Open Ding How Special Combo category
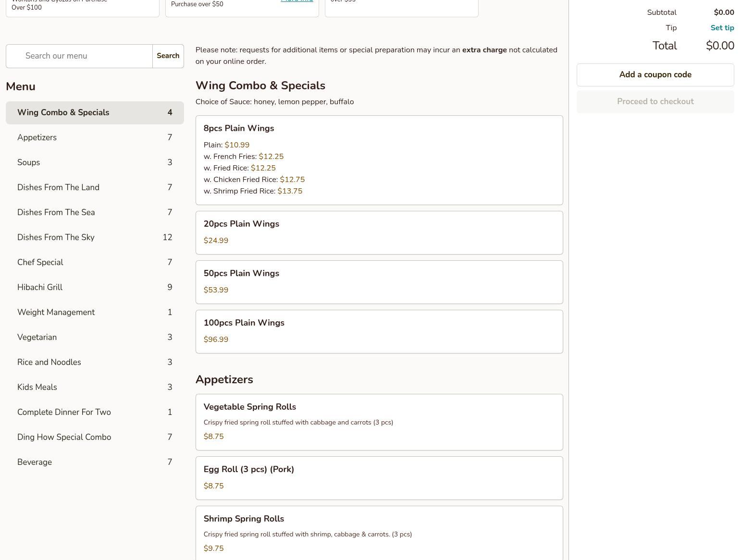 pos(95,438)
